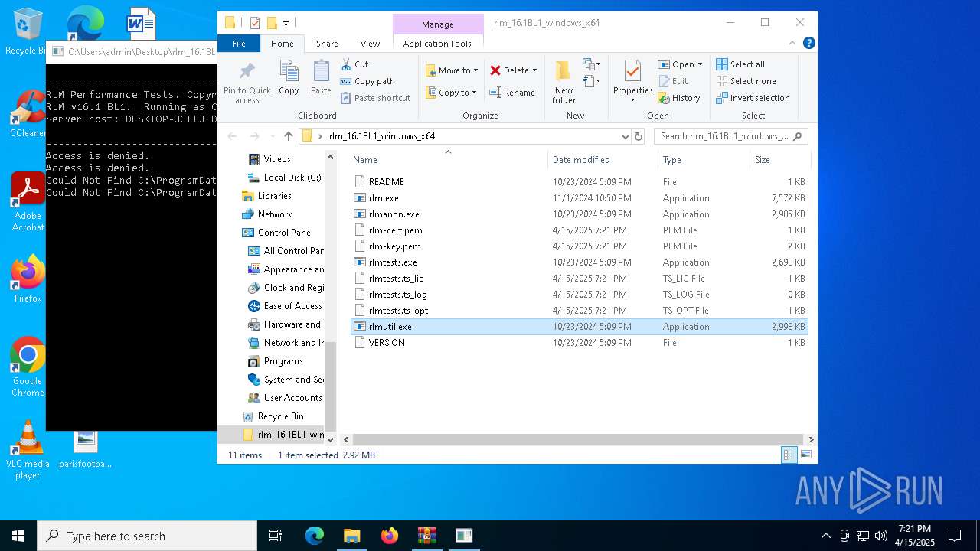Open the Application Tools tab
Screen dimensions: 980x551
click(437, 44)
